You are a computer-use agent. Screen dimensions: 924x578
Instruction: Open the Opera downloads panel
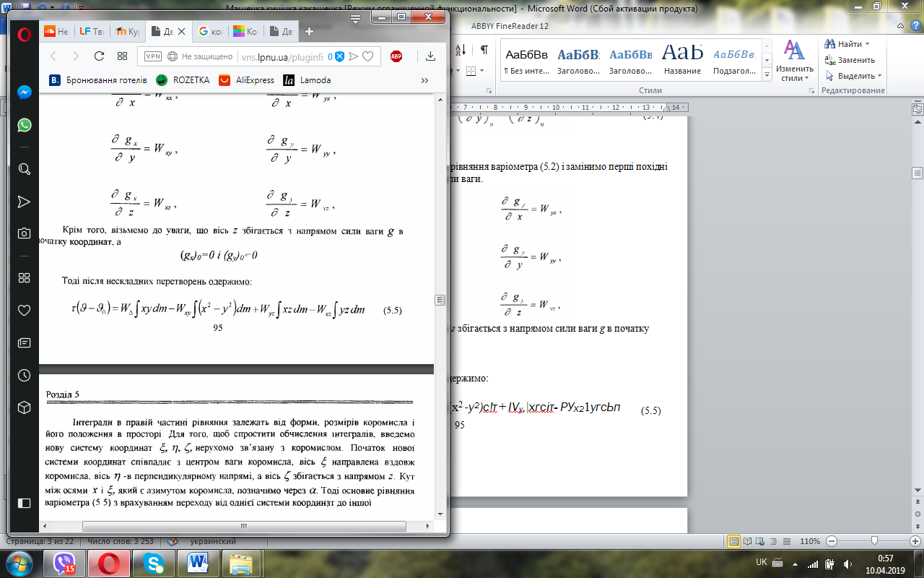point(430,56)
